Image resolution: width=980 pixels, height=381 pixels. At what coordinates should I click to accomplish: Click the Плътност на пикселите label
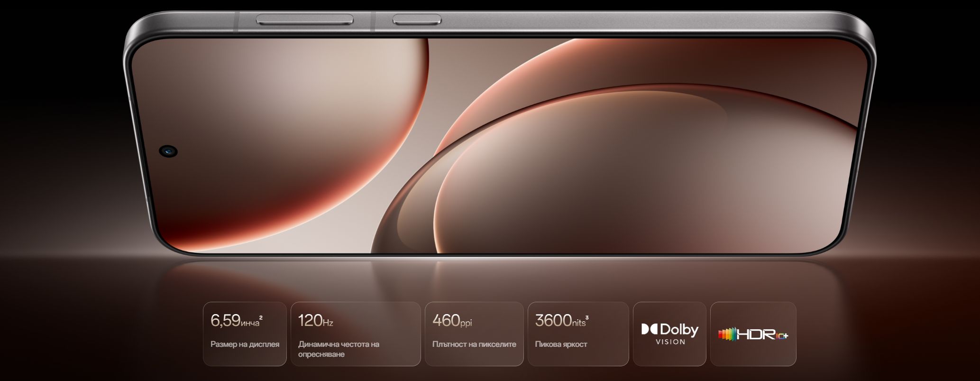coord(474,344)
